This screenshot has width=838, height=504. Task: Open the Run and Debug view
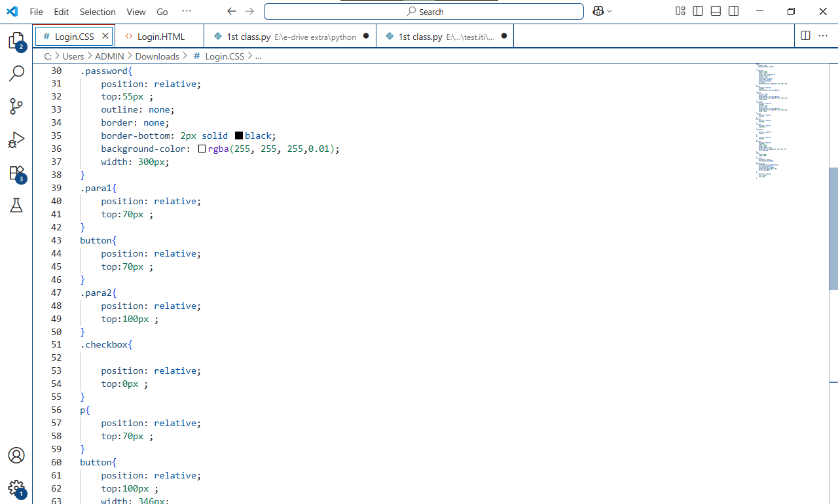(16, 140)
